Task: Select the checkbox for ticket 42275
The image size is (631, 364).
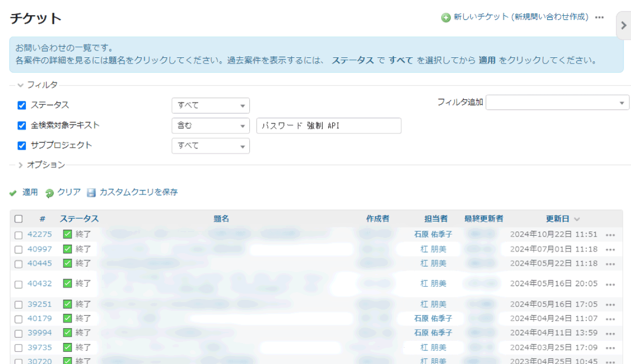Action: [x=18, y=235]
